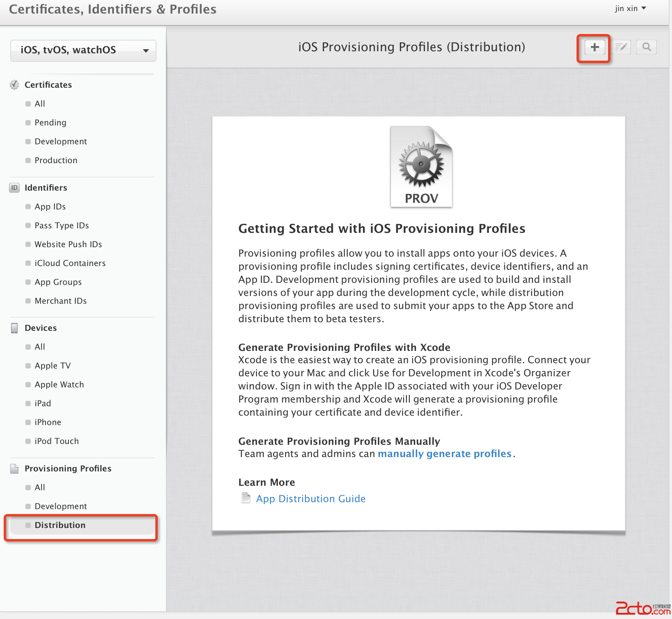Click Generate Provisioning Profiles with Xcode heading
Image resolution: width=672 pixels, height=619 pixels.
coord(344,347)
